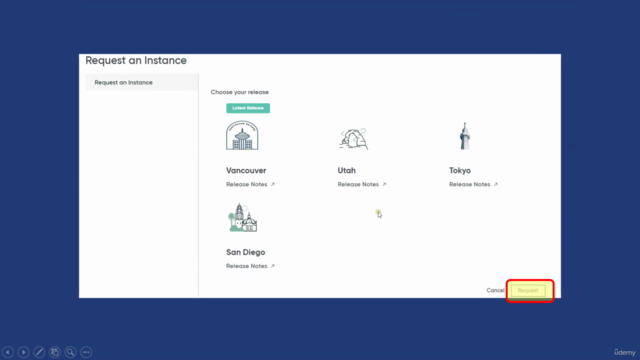Click Tokyo release notes external arrow icon
Image resolution: width=640 pixels, height=360 pixels.
pyautogui.click(x=496, y=184)
